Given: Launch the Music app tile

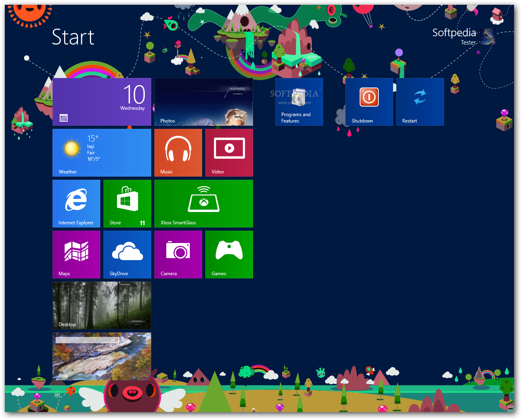Looking at the screenshot, I should (x=178, y=153).
